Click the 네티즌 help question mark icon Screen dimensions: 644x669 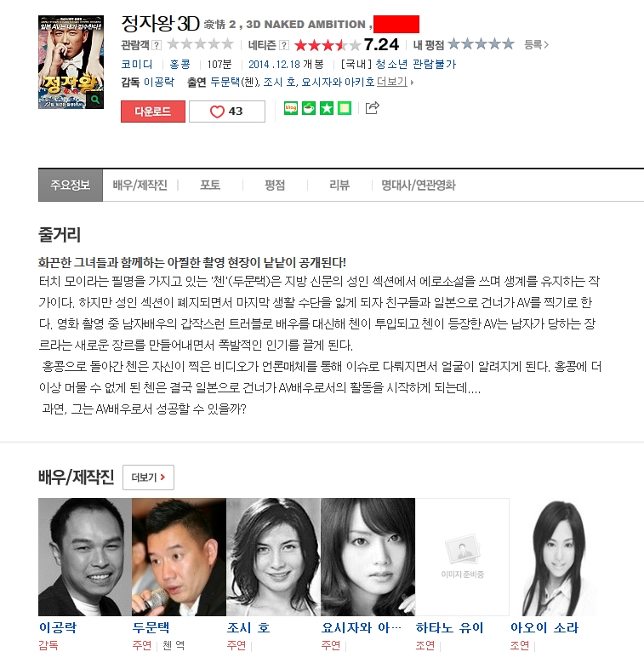click(284, 45)
